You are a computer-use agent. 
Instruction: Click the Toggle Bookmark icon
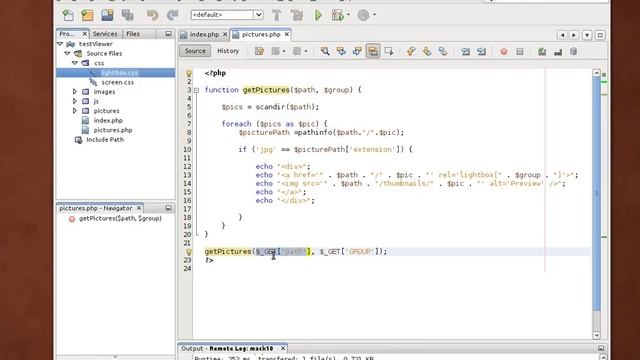pyautogui.click(x=443, y=51)
